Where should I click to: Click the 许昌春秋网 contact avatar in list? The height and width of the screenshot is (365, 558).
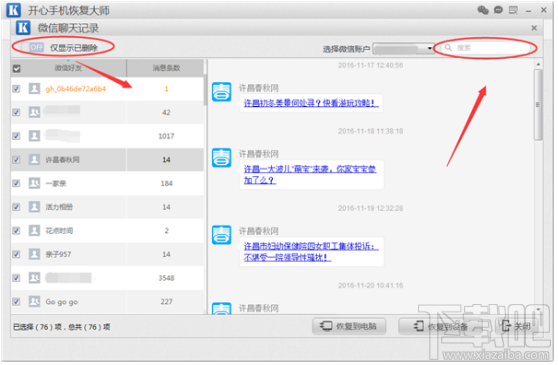point(35,160)
